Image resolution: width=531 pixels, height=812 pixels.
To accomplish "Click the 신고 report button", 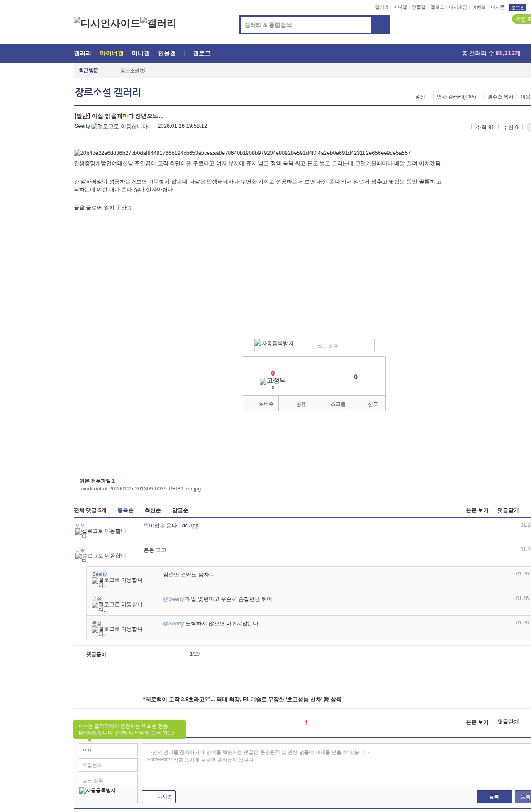I will pos(373,404).
